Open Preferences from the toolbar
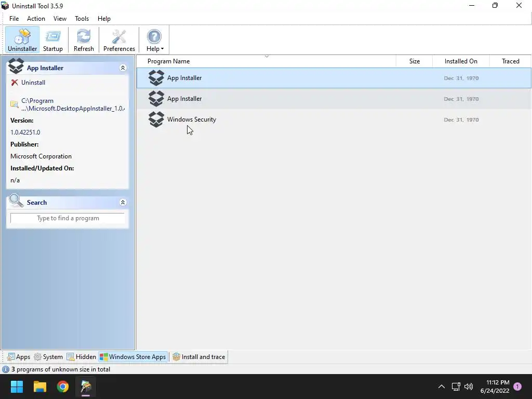 tap(119, 40)
